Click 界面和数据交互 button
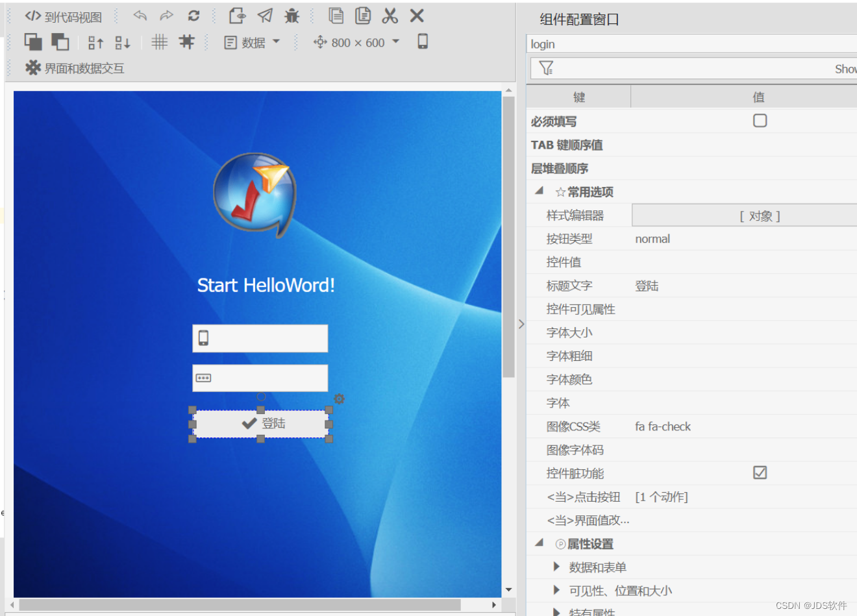 [x=75, y=68]
